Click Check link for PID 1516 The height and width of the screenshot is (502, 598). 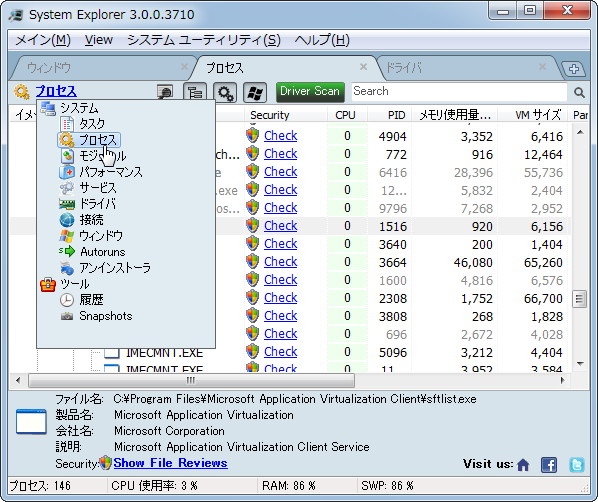pyautogui.click(x=280, y=226)
